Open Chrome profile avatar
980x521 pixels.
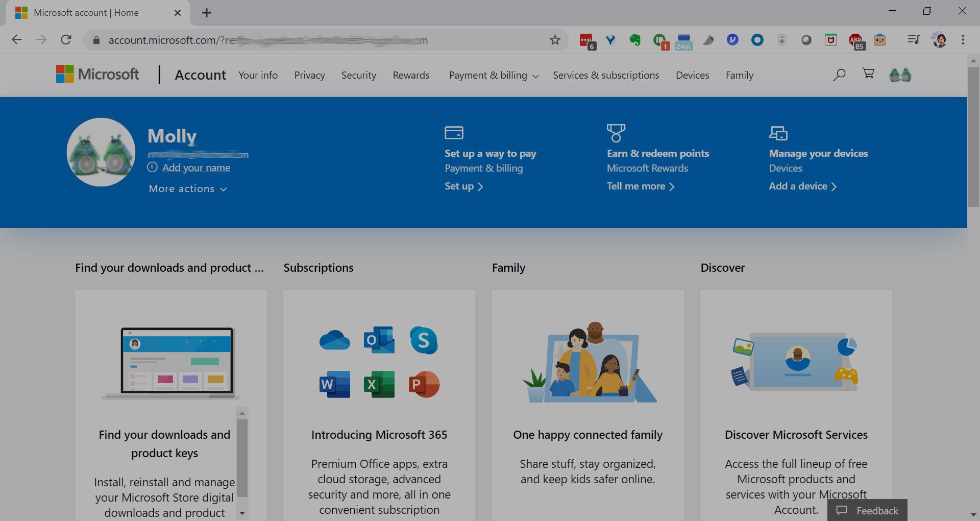(x=939, y=39)
